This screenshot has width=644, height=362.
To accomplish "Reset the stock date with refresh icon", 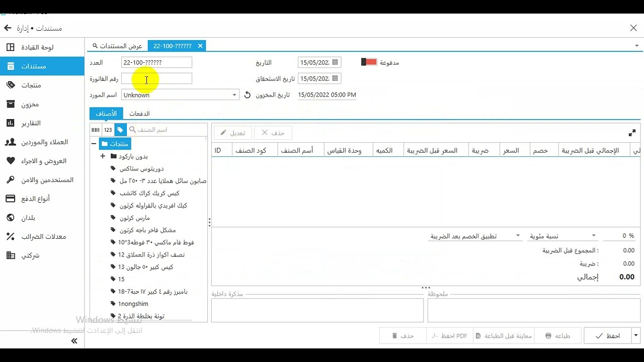I will (x=247, y=95).
